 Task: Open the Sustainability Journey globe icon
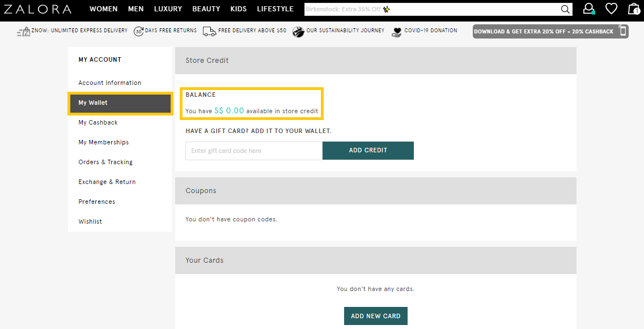tap(299, 31)
